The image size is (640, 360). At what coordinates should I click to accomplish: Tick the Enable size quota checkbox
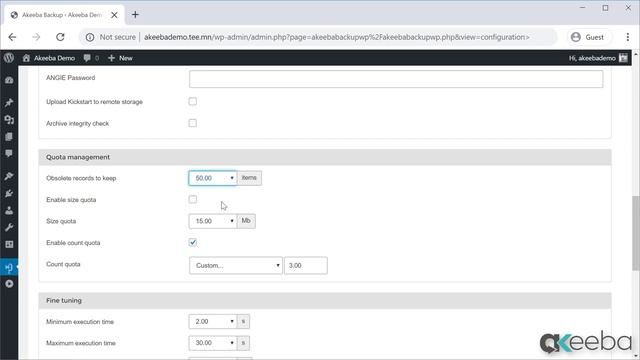click(x=193, y=199)
